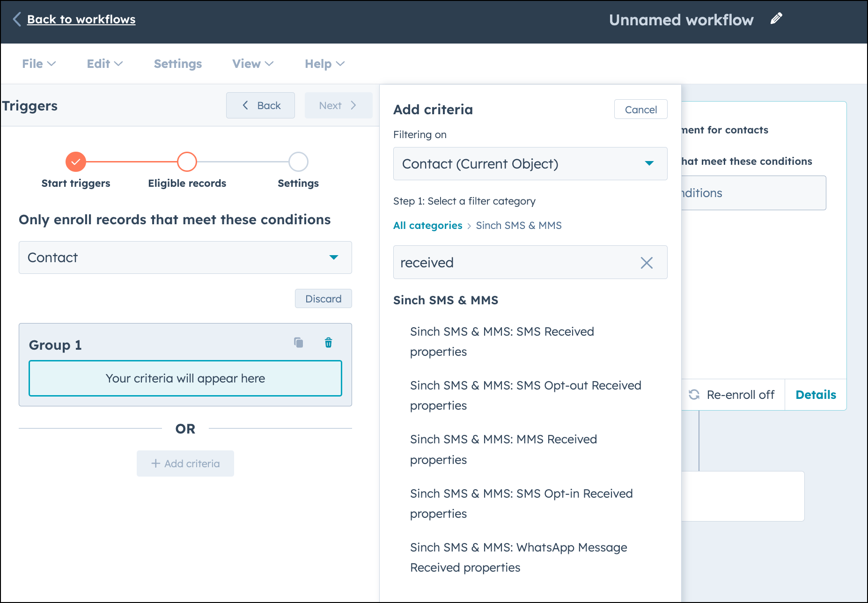The width and height of the screenshot is (868, 603).
Task: Delete Group 1 with the trash icon
Action: click(329, 343)
